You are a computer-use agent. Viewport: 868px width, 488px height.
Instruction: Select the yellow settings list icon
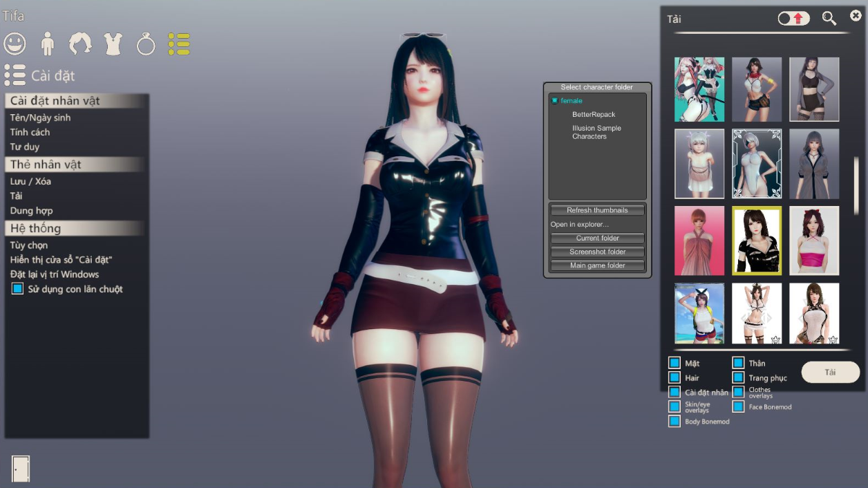pos(179,44)
